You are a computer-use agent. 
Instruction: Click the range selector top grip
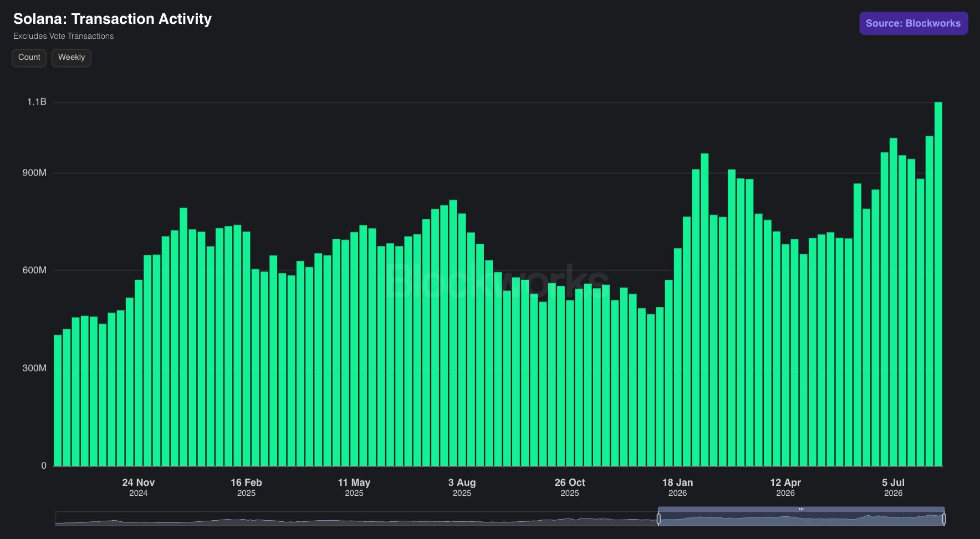point(801,509)
